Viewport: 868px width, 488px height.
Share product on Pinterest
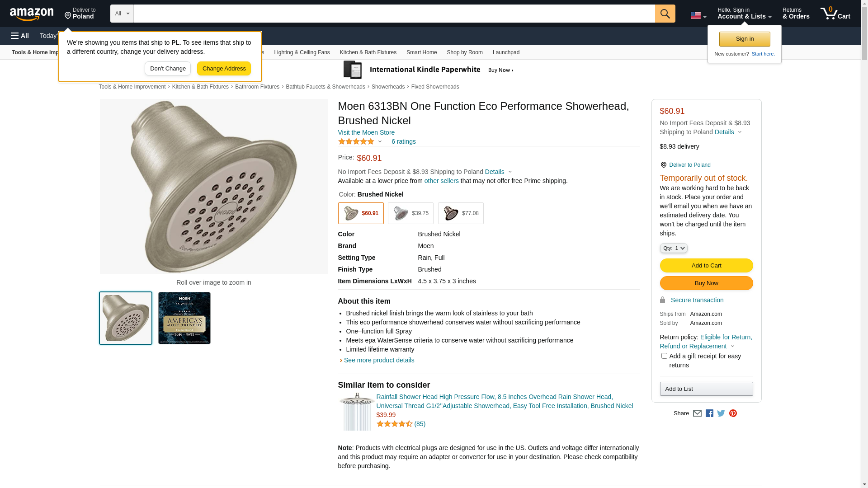[733, 413]
